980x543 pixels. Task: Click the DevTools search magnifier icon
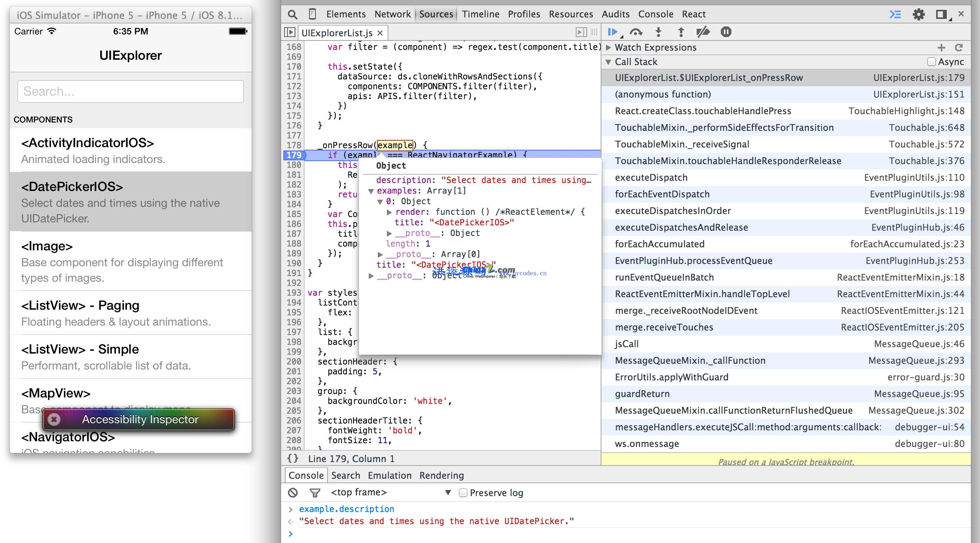pyautogui.click(x=292, y=14)
